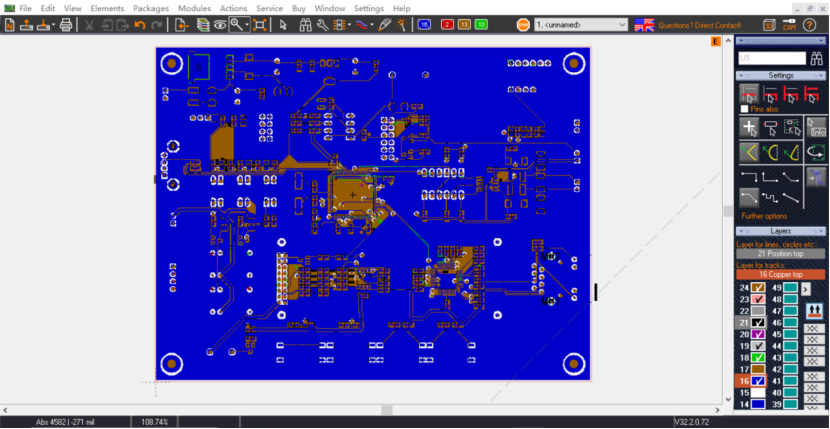Viewport: 830px width, 429px height.
Task: Toggle visibility checkbox of layer 18
Action: (759, 358)
